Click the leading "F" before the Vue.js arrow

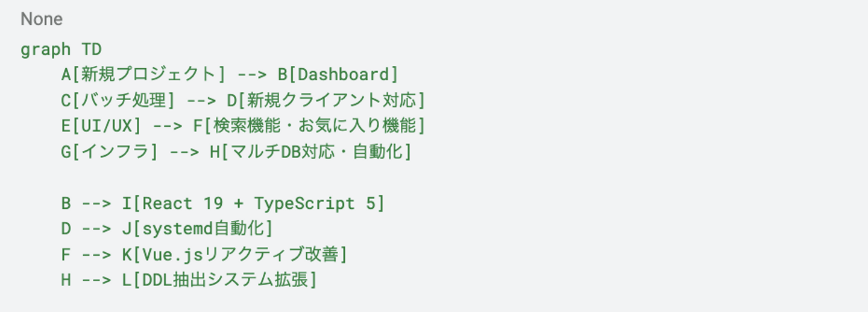coord(66,255)
